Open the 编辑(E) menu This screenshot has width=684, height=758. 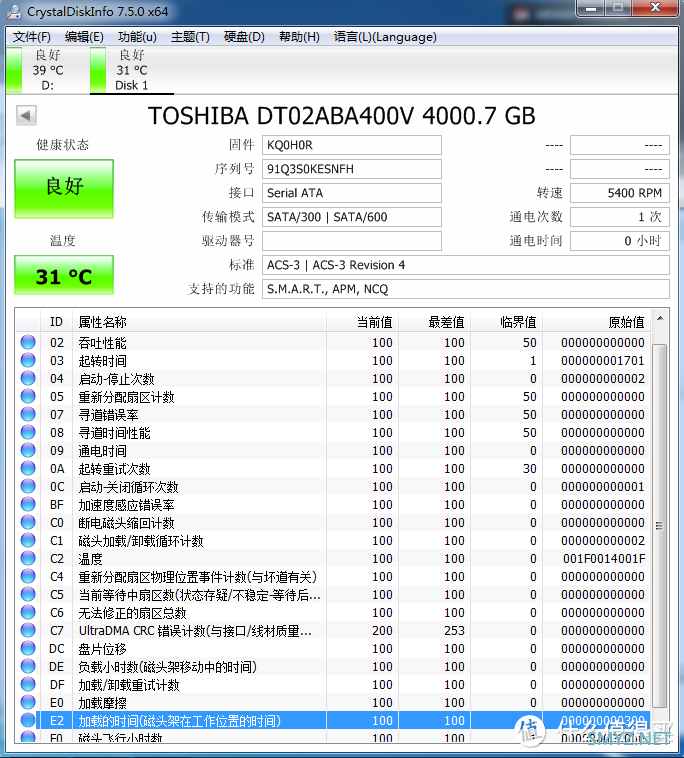(84, 37)
